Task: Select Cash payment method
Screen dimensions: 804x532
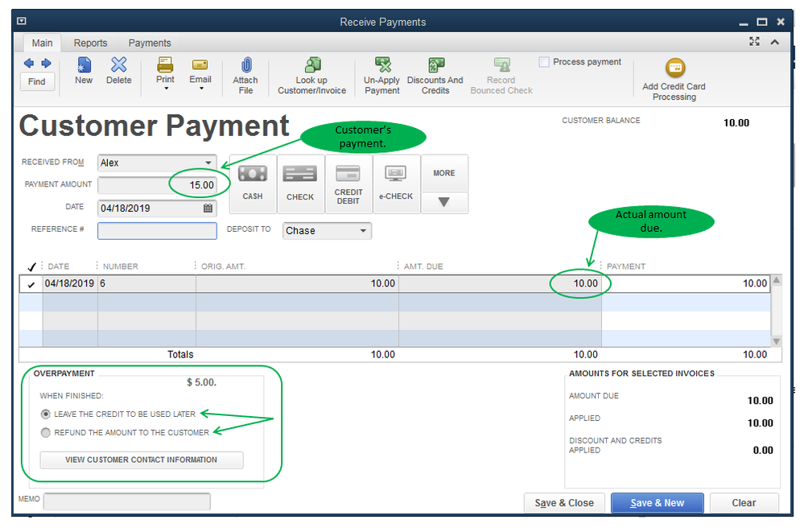Action: pyautogui.click(x=253, y=184)
